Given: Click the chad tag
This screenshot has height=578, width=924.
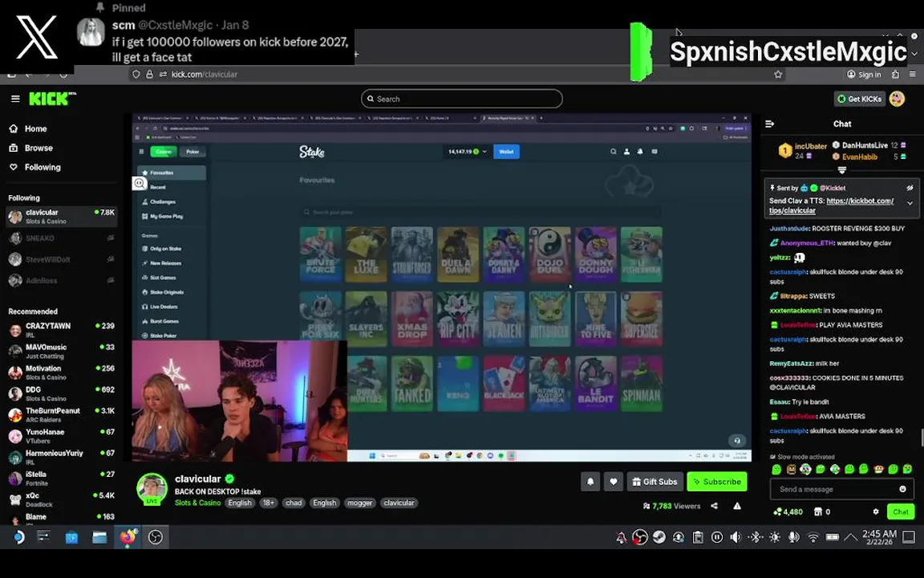Looking at the screenshot, I should pyautogui.click(x=294, y=503).
